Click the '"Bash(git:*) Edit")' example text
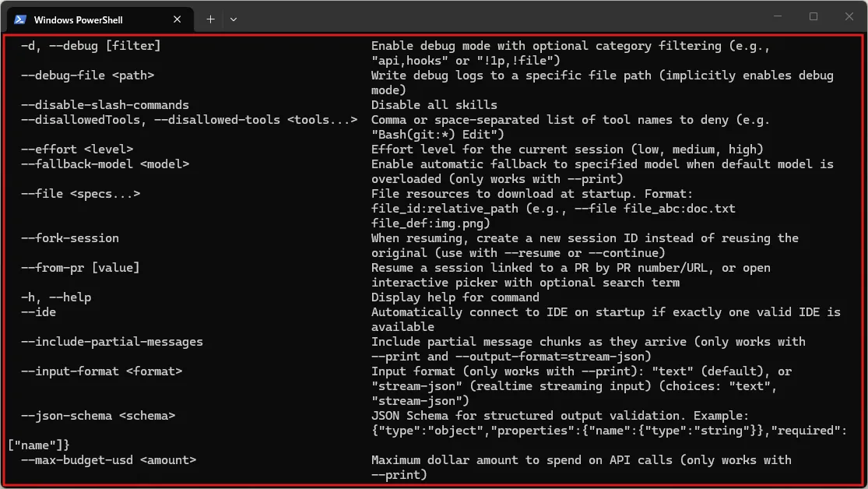868x489 pixels. click(x=438, y=135)
